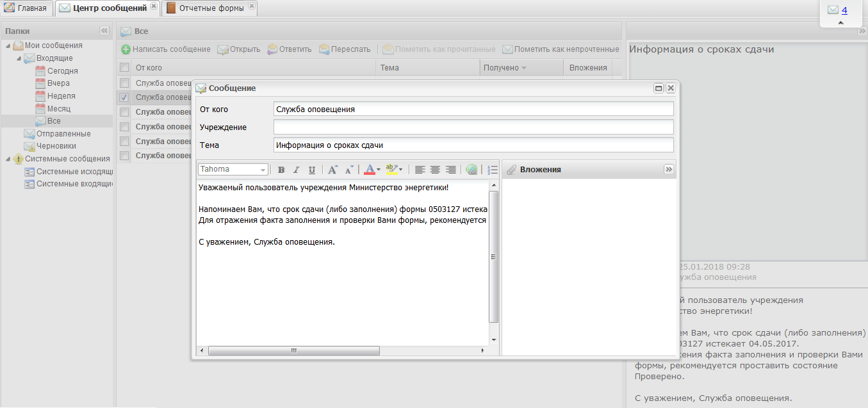Open the font color picker arrow
This screenshot has width=868, height=408.
coord(379,170)
